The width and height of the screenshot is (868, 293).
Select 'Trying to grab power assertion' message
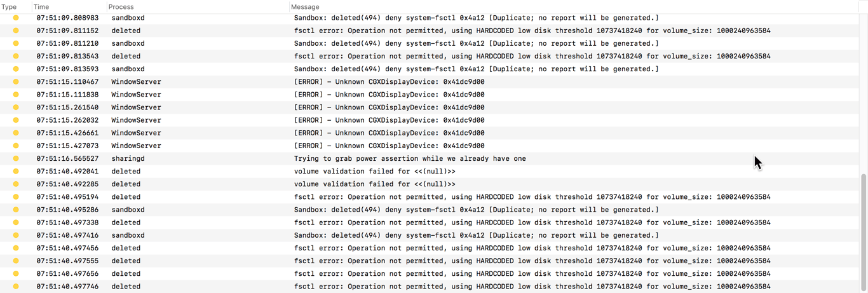coord(410,158)
